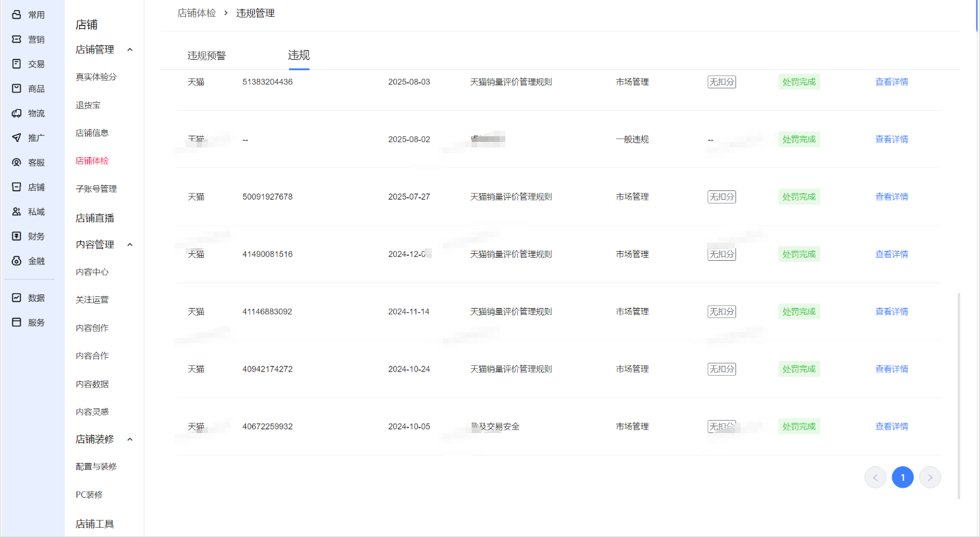Viewport: 980px width, 537px height.
Task: Collapse the 店铺装修 section chevron
Action: pos(130,439)
